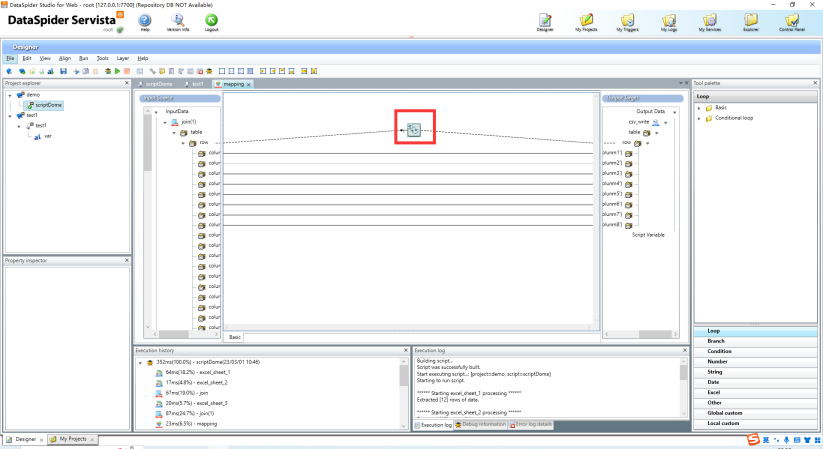Select the excel_sheet_3 history row
Screen dimensions: 823x449
pyautogui.click(x=193, y=403)
